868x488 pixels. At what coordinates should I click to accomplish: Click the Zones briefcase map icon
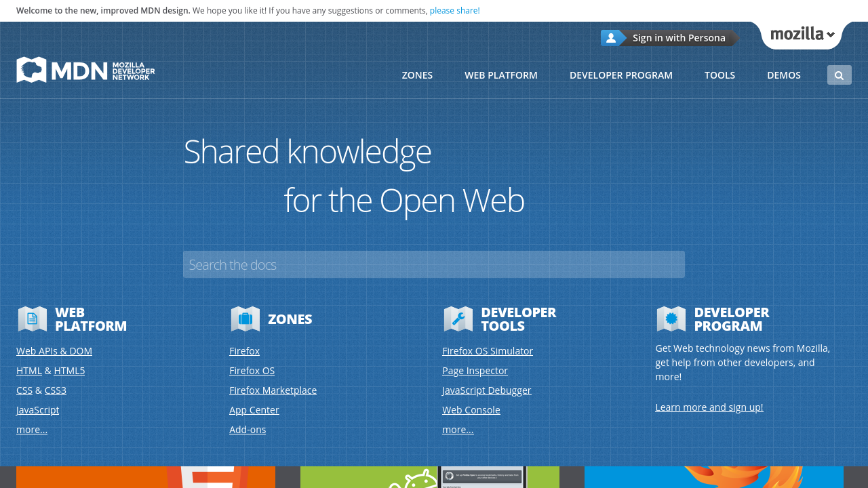(x=245, y=319)
